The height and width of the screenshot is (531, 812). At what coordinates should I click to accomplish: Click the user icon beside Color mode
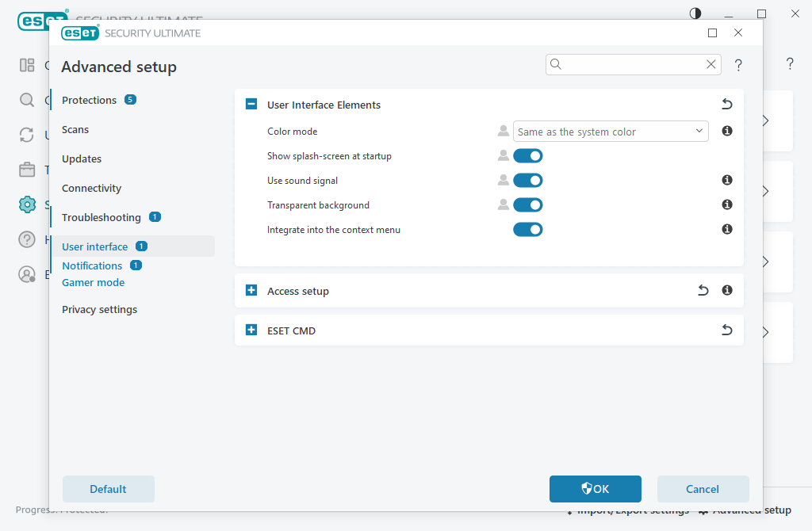[503, 131]
